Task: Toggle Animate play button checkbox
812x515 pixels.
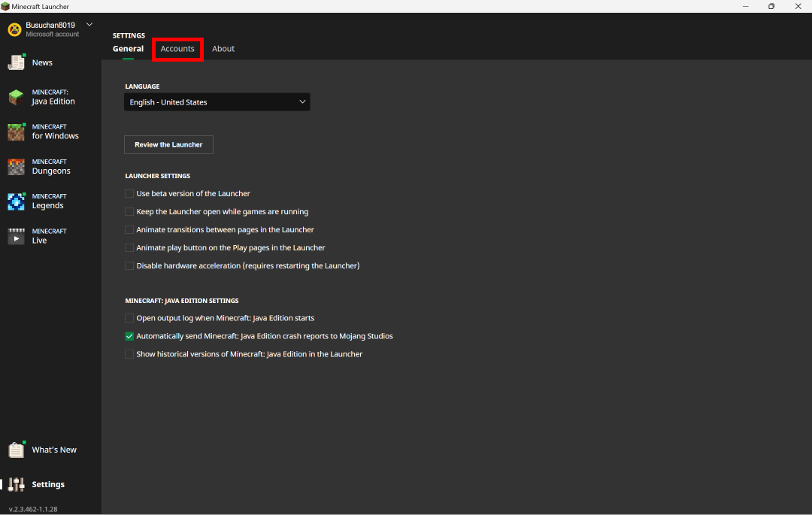Action: coord(129,248)
